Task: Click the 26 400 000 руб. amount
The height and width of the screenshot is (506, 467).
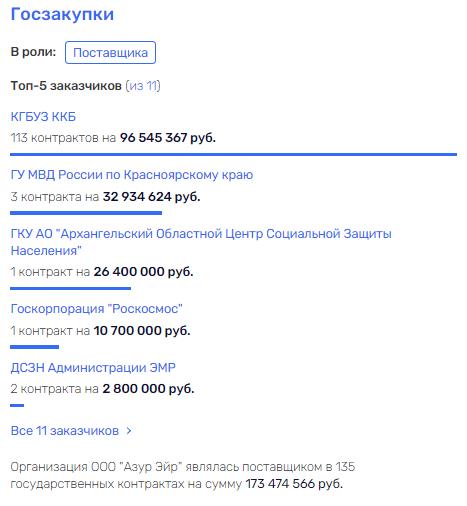Action: 143,272
